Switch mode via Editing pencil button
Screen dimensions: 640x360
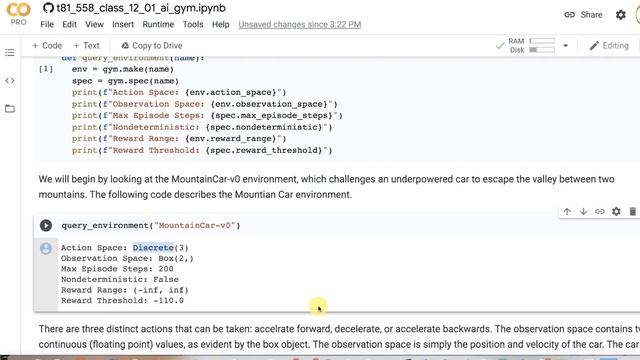pos(609,46)
